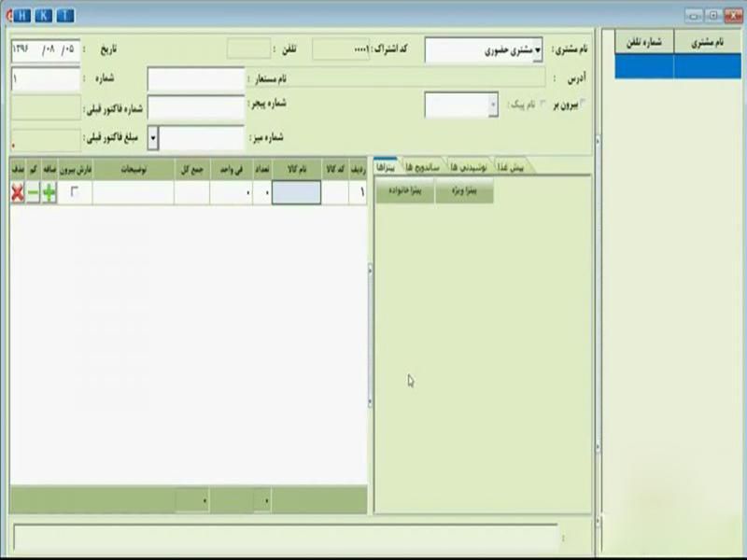Click the نام کالا column header
The height and width of the screenshot is (560, 747).
(x=296, y=170)
